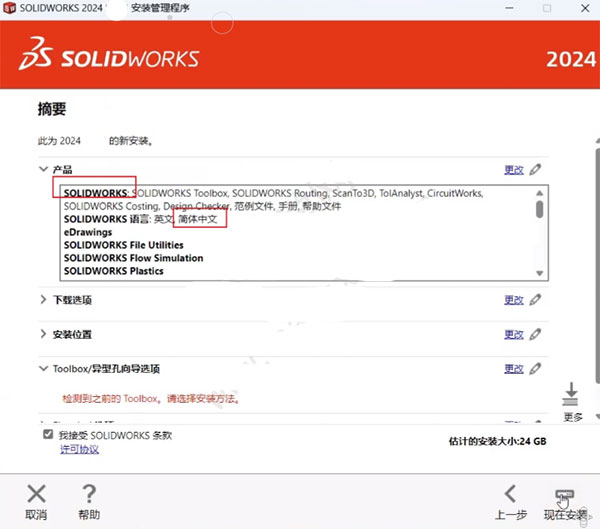Viewport: 600px width, 529px height.
Task: Click the pencil icon beside 下载选项 更改
Action: 535,300
